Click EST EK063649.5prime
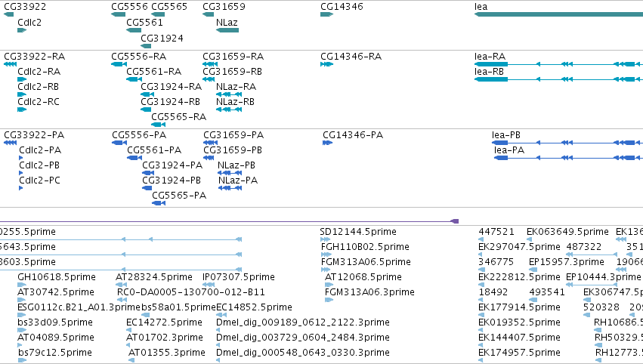This screenshot has width=643, height=364. [x=568, y=232]
